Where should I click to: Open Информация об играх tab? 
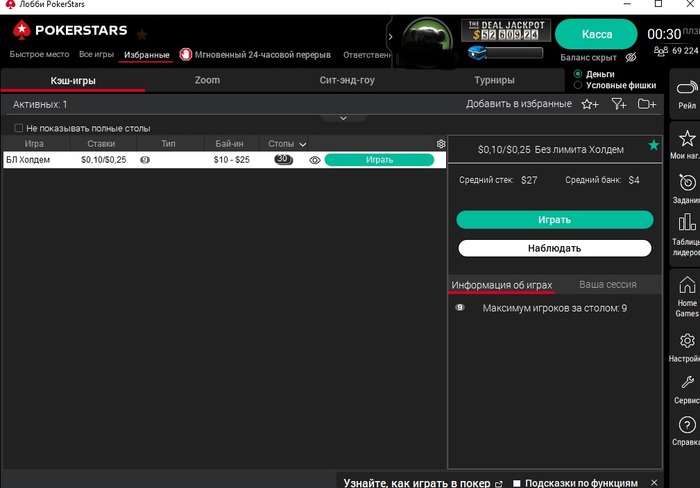[501, 285]
